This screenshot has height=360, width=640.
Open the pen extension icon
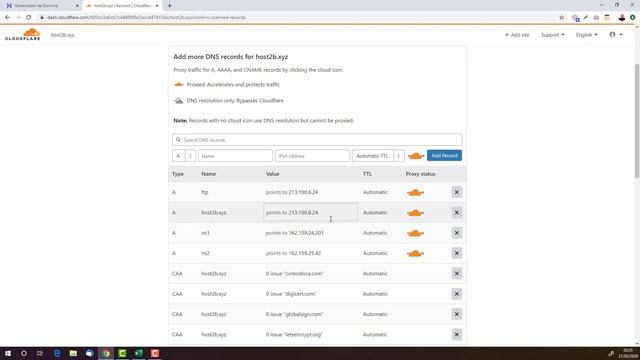pos(586,18)
